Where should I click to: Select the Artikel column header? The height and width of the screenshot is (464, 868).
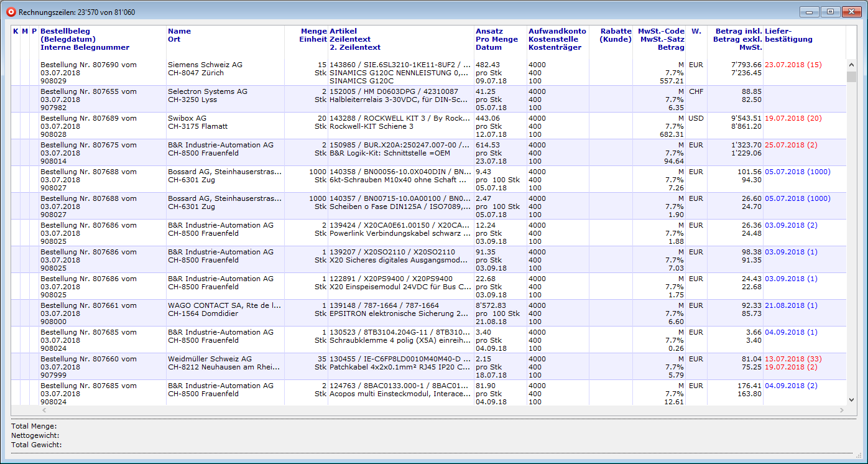354,39
